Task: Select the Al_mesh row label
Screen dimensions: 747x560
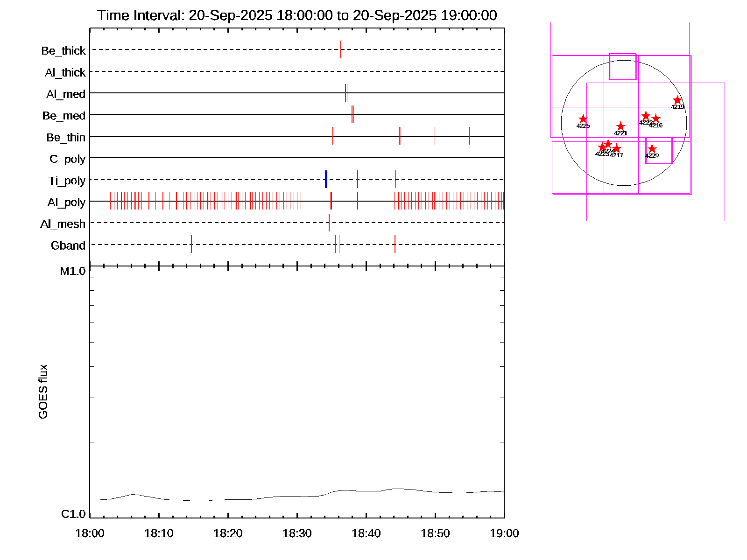Action: point(63,224)
